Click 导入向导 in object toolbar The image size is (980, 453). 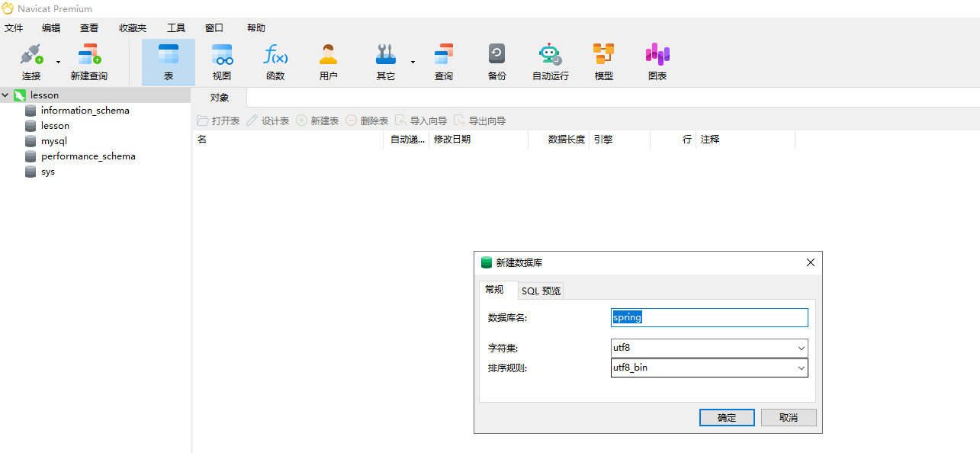point(421,120)
